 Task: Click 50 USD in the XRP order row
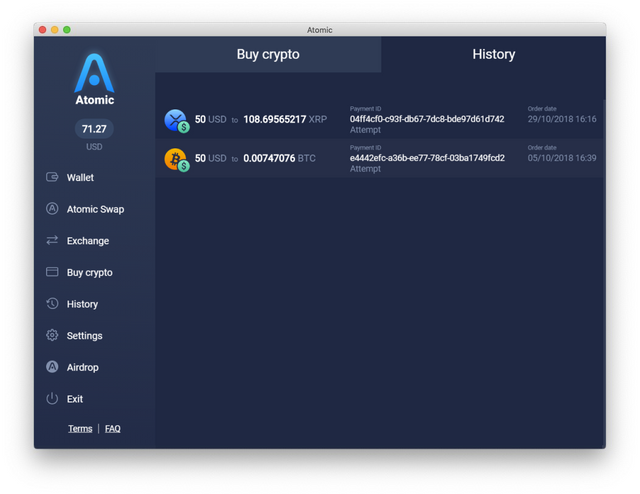tap(210, 119)
